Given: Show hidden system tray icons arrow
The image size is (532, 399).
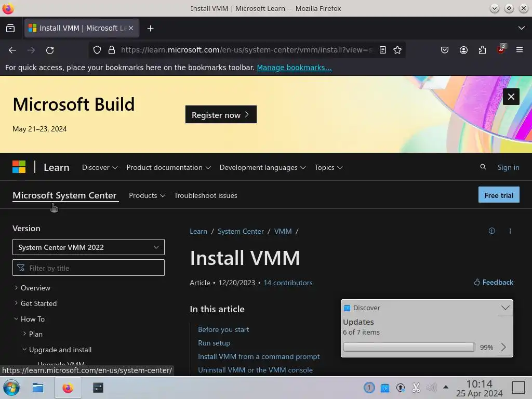Looking at the screenshot, I should (446, 387).
